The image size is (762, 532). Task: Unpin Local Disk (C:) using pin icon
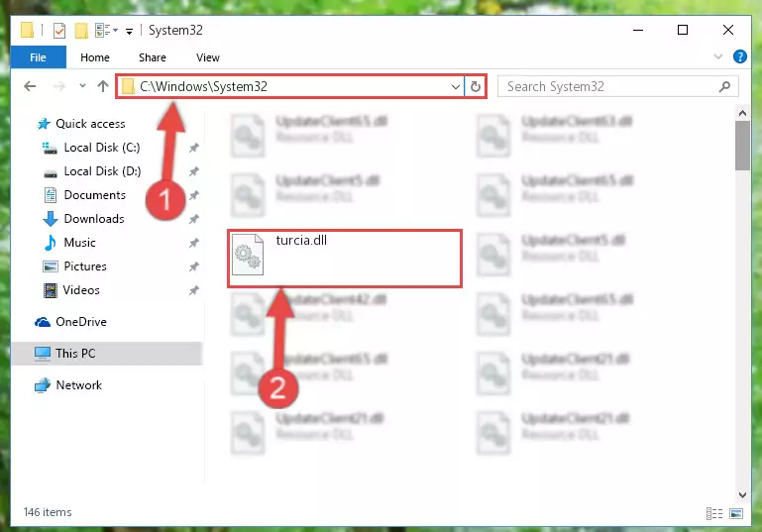click(194, 148)
